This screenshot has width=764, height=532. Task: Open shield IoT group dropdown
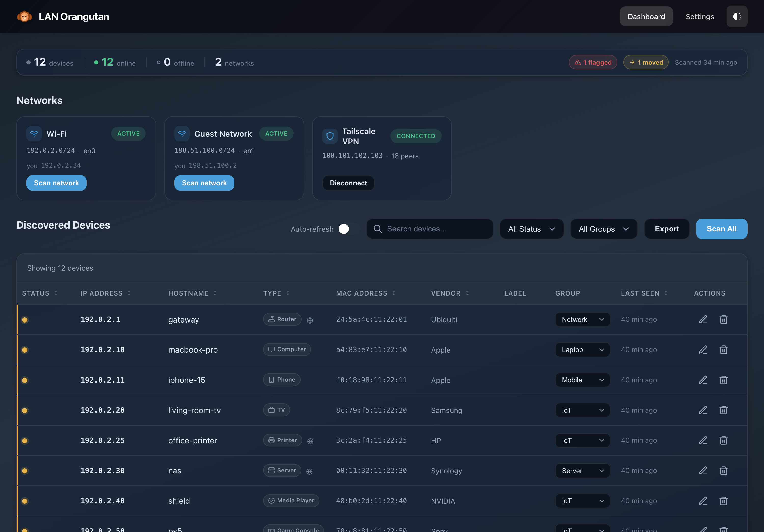pyautogui.click(x=582, y=501)
